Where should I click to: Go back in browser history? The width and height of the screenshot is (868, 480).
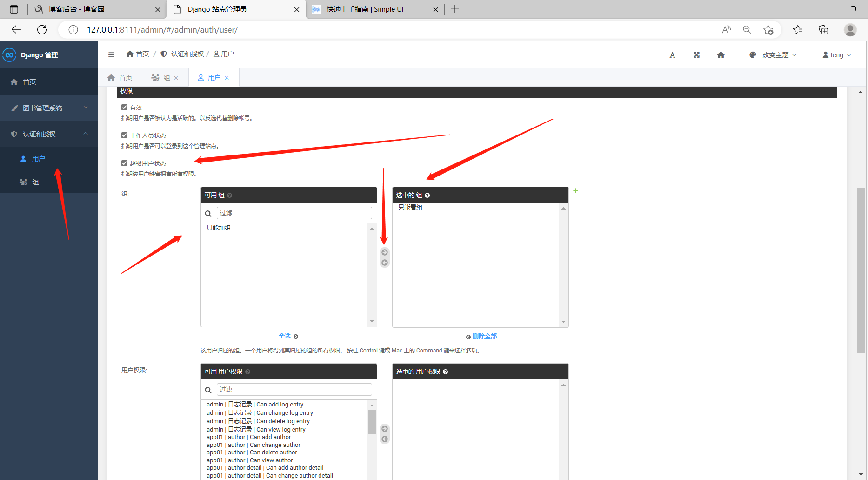(16, 30)
